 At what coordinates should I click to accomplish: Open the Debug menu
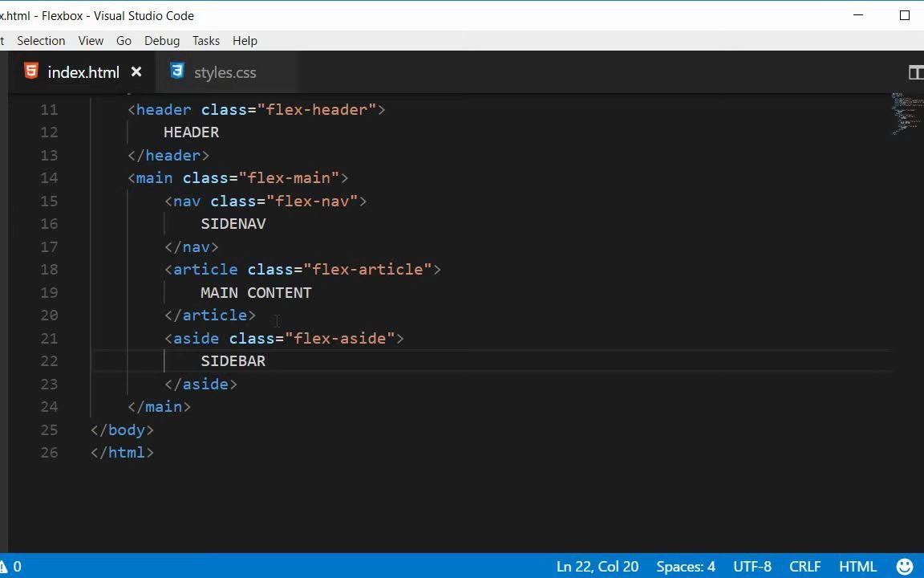(162, 41)
